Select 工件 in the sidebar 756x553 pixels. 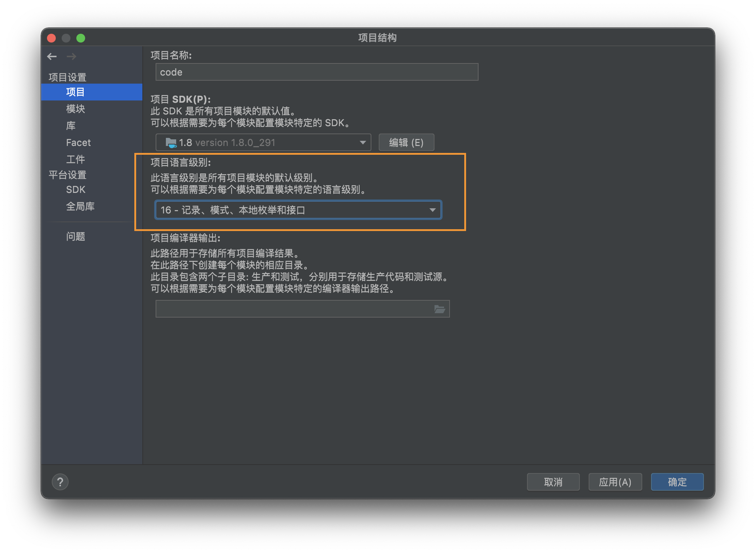click(76, 160)
